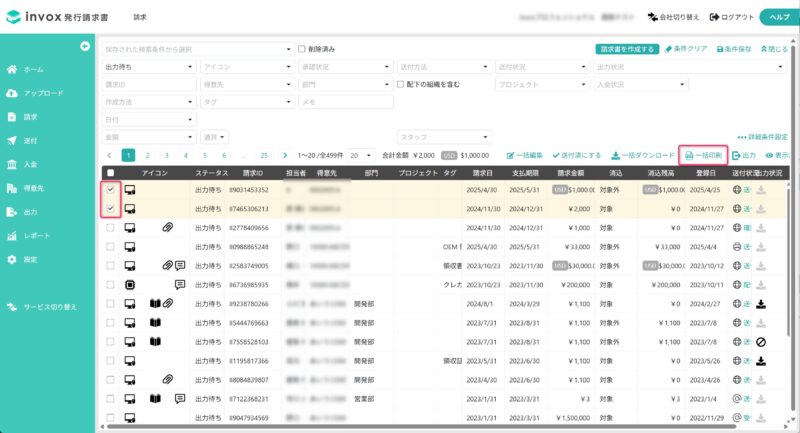800x433 pixels.
Task: Open the タグ filter dropdown
Action: point(247,102)
